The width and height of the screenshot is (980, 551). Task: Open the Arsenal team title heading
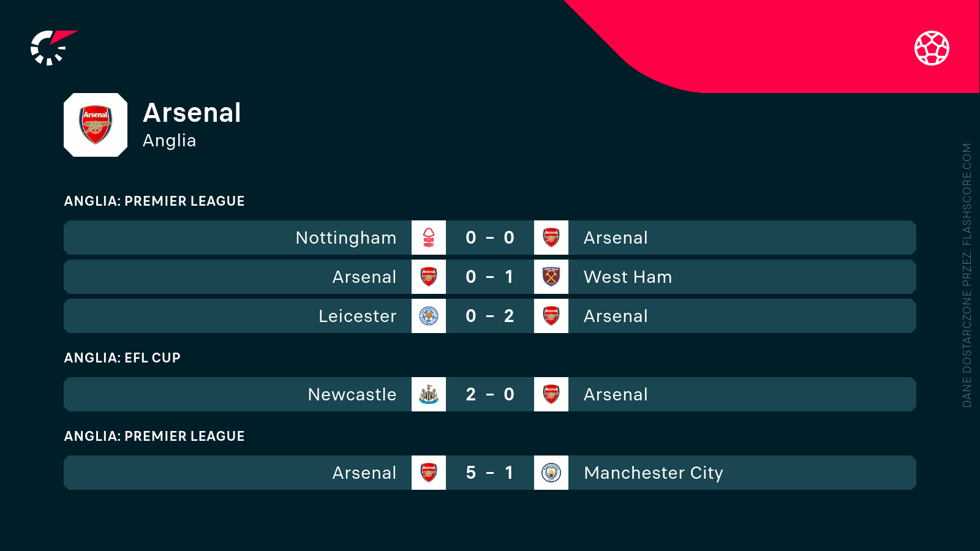(192, 113)
